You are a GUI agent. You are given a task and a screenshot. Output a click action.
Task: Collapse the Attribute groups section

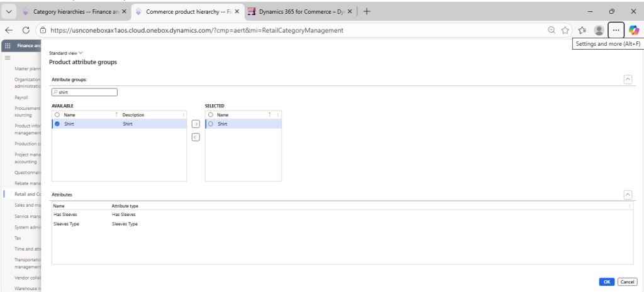pyautogui.click(x=628, y=79)
